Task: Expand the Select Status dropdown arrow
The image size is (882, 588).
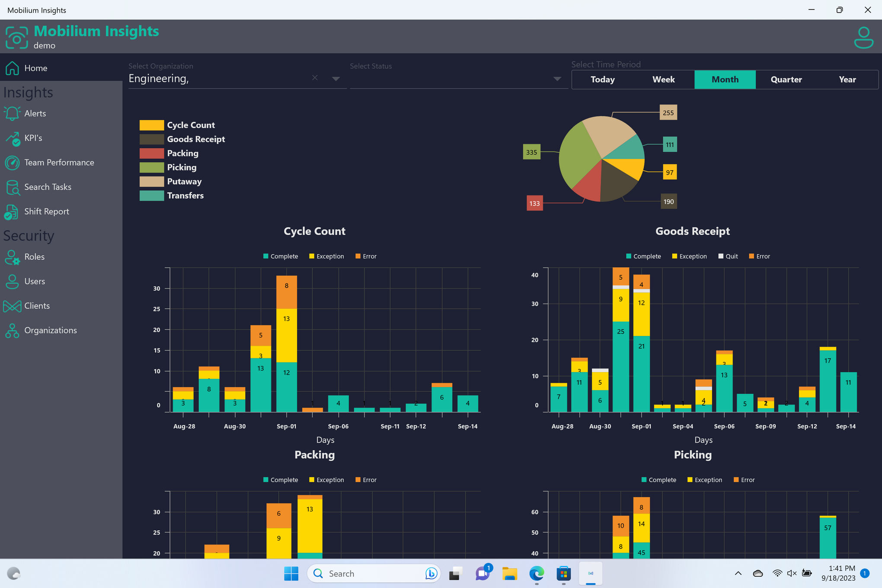Action: (557, 79)
